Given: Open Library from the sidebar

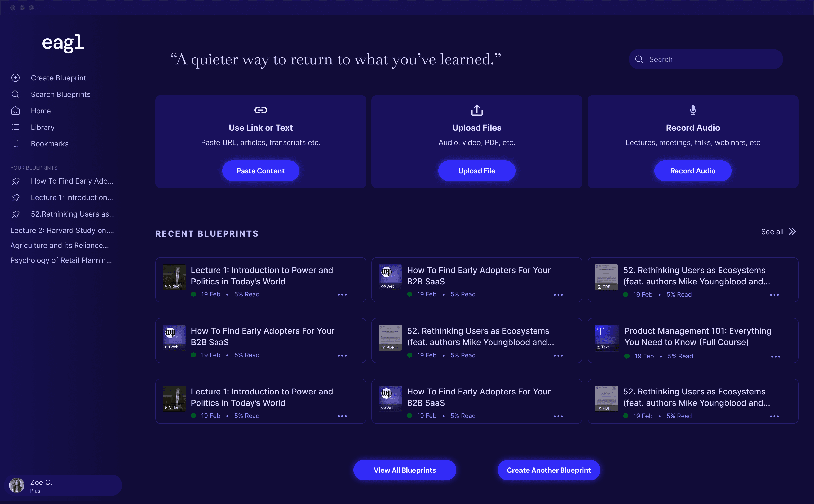Looking at the screenshot, I should 43,127.
